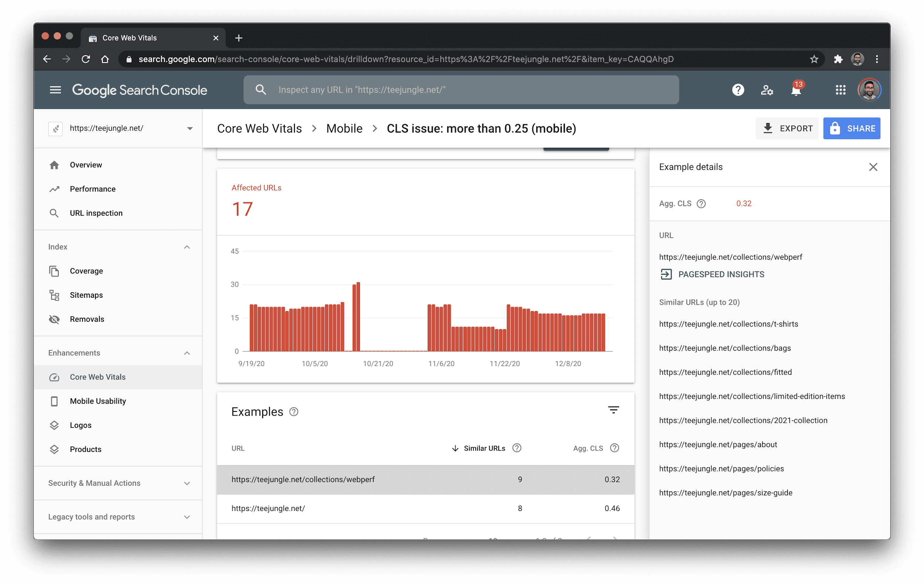Click the URL inspection search input field
Viewport: 924px width, 584px height.
click(462, 89)
